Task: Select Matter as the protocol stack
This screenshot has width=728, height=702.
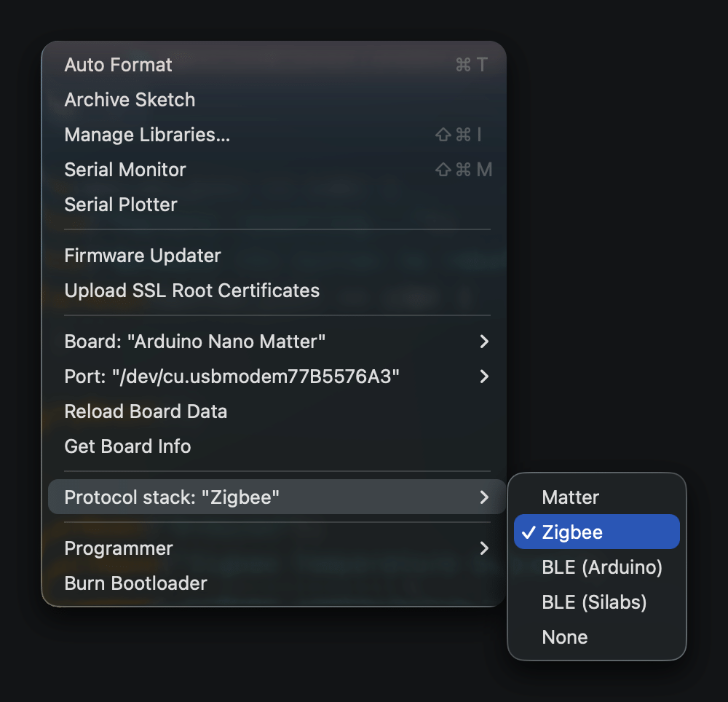Action: point(597,497)
